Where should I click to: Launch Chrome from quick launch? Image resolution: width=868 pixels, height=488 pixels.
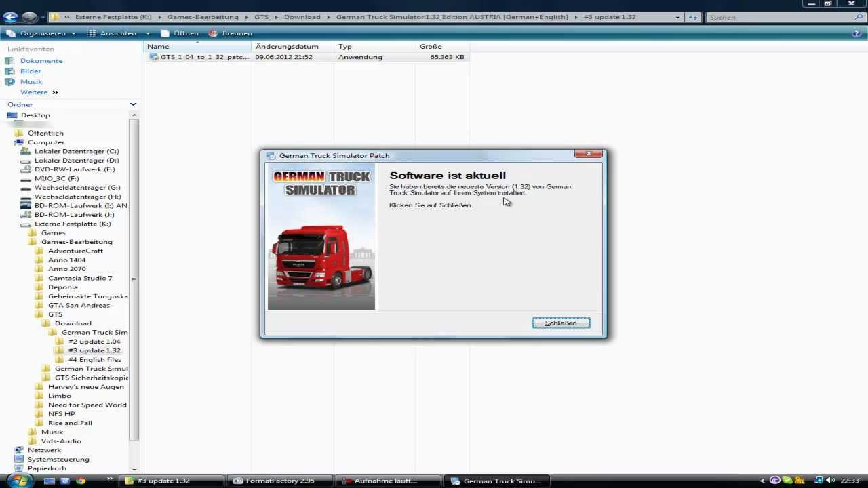point(81,481)
